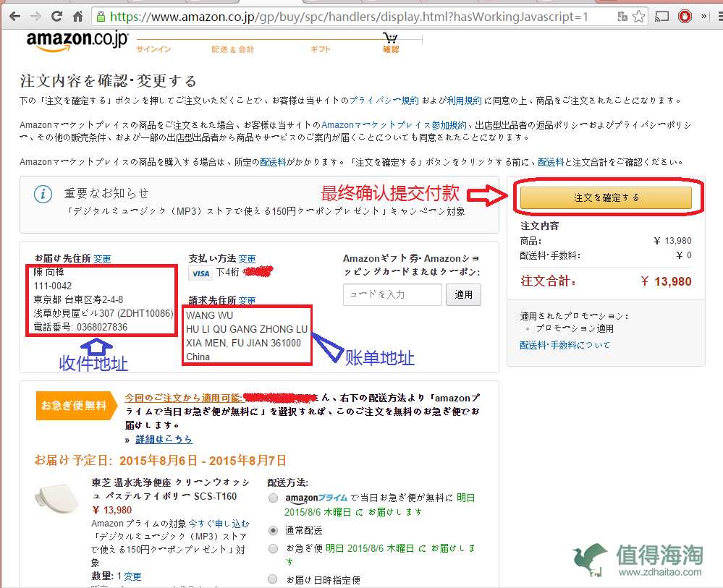Click the browser back arrow
723x588 pixels.
pyautogui.click(x=14, y=17)
